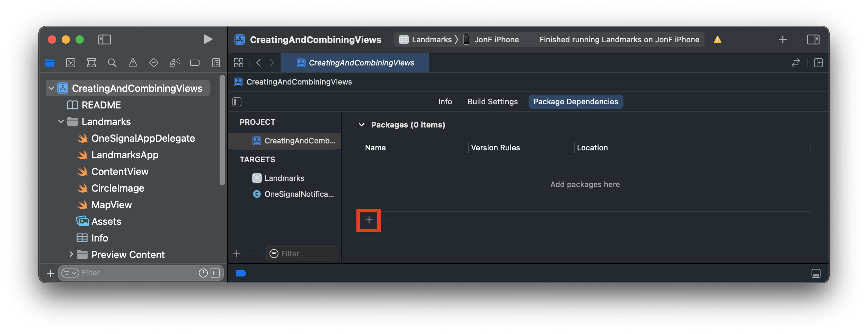Image resolution: width=868 pixels, height=334 pixels.
Task: Toggle source-control status filter
Action: [215, 273]
